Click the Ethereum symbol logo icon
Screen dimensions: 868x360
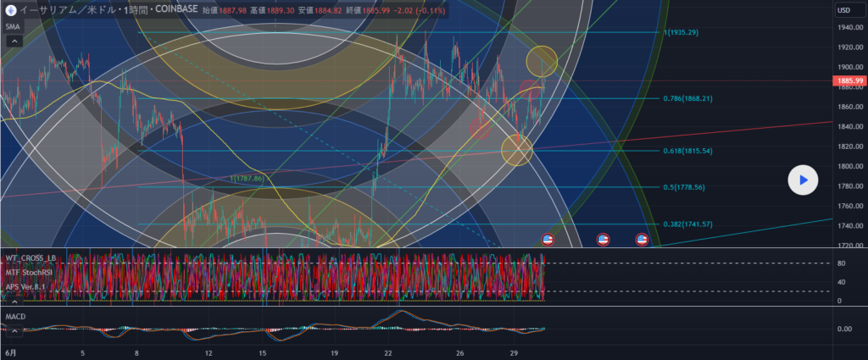(x=9, y=10)
